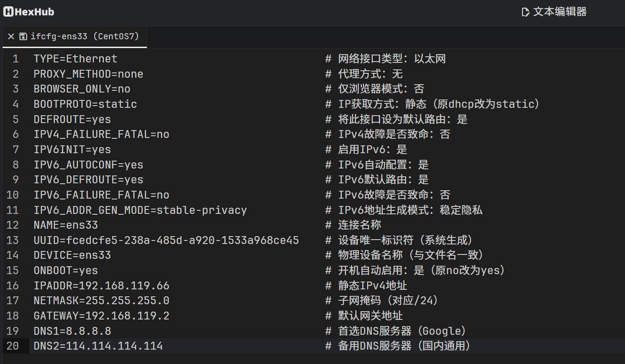Click the UUID line value
The height and width of the screenshot is (364, 625).
[182, 240]
